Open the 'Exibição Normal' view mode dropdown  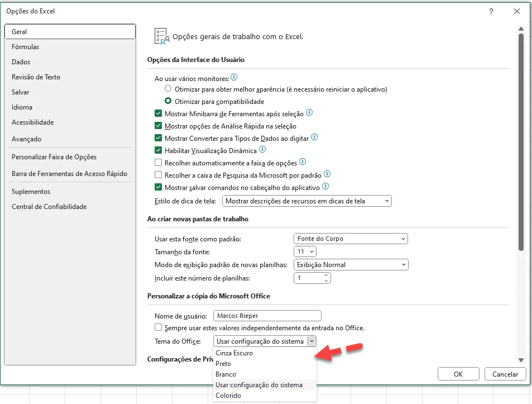click(x=351, y=265)
